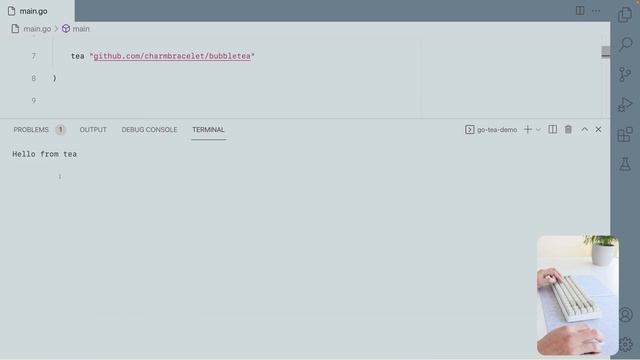This screenshot has width=640, height=360.
Task: Click the closing parenthesis on line 8
Action: 54,78
